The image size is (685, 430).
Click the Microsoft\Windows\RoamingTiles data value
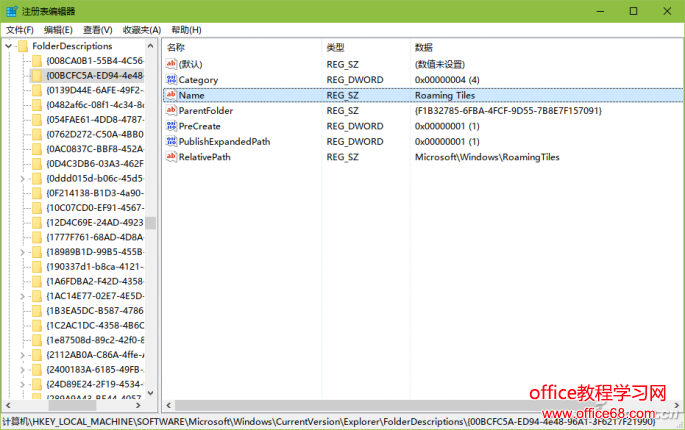click(487, 157)
